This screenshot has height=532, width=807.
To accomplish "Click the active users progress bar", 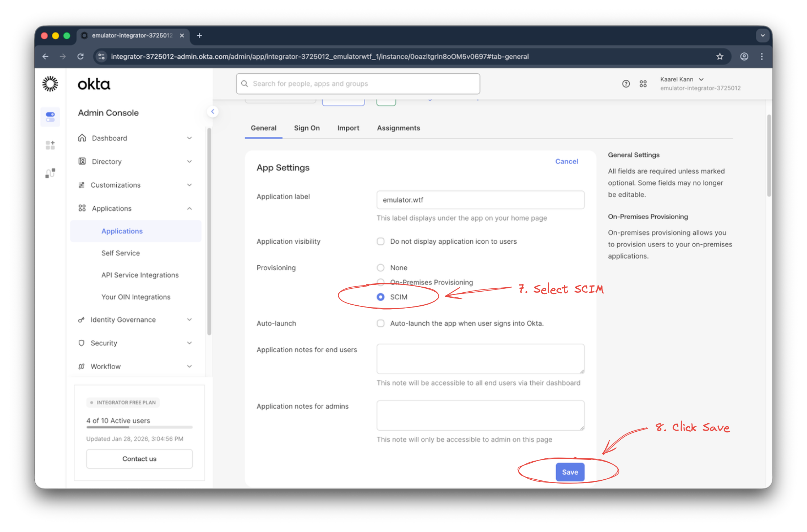I will click(x=139, y=427).
